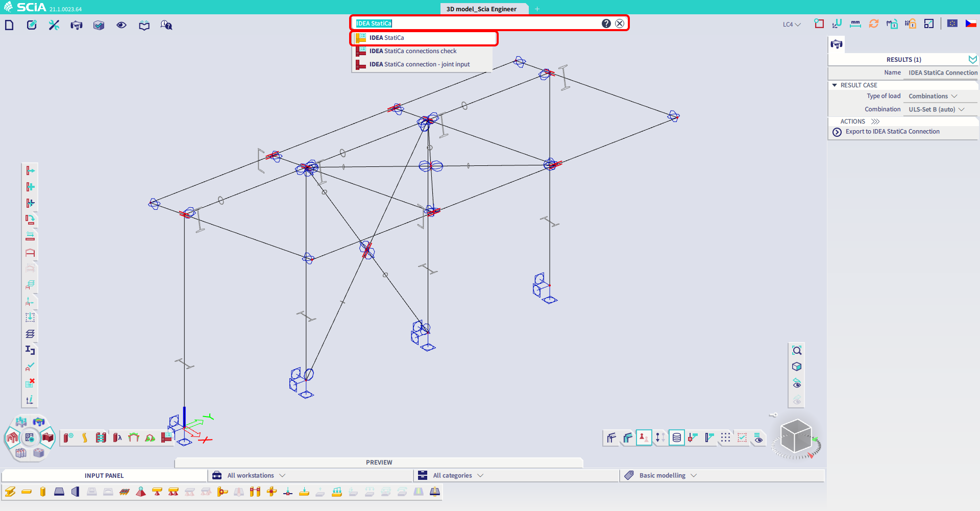The width and height of the screenshot is (980, 511).
Task: Select the IDEA StatiCa search result
Action: [x=424, y=38]
